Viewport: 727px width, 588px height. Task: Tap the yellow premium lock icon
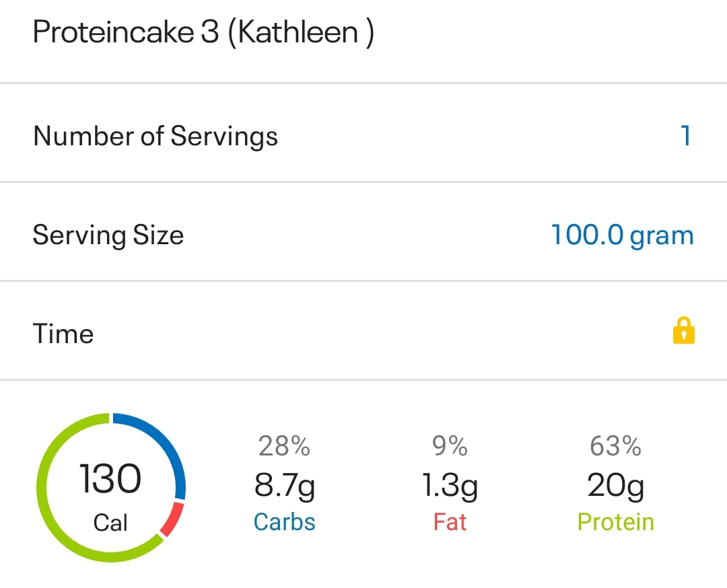coord(683,332)
